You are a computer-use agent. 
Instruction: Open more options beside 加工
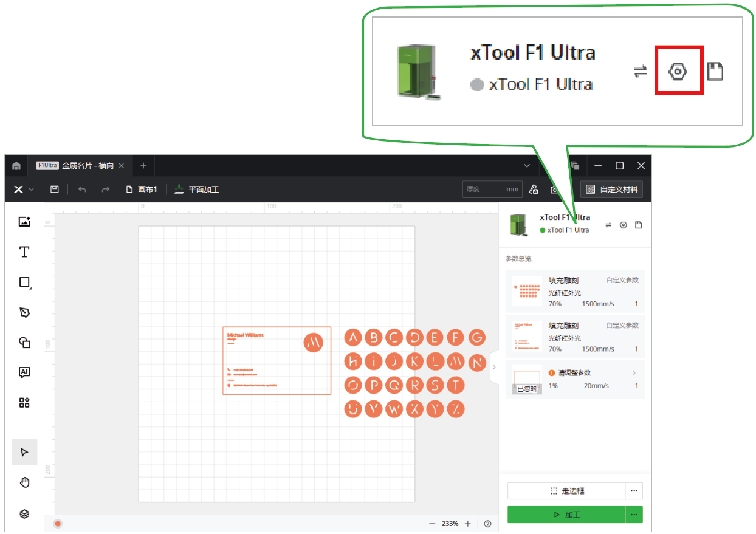coord(634,515)
